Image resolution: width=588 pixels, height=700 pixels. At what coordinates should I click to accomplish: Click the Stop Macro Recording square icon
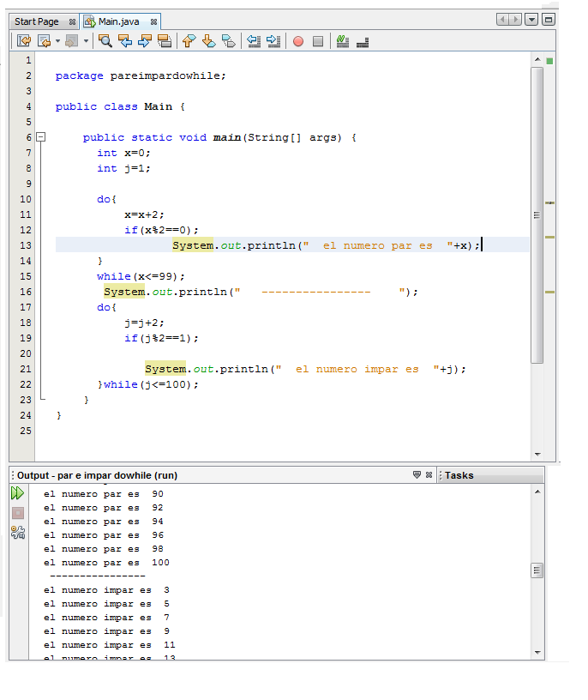(318, 41)
